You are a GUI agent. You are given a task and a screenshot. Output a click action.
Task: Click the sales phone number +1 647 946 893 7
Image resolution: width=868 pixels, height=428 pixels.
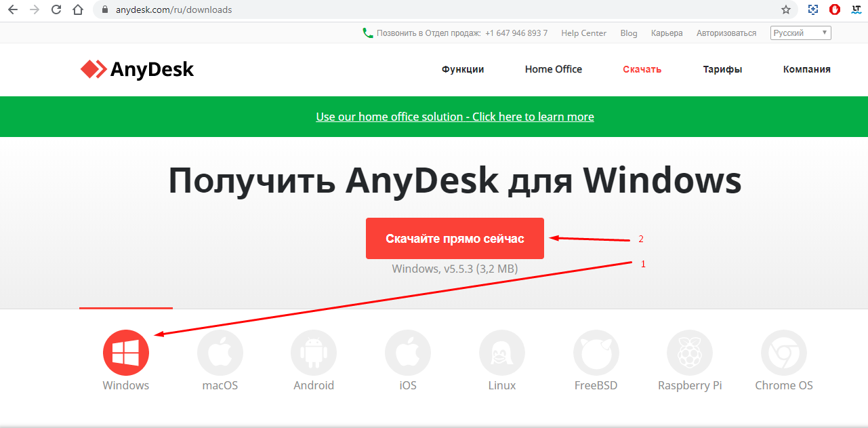tap(516, 33)
